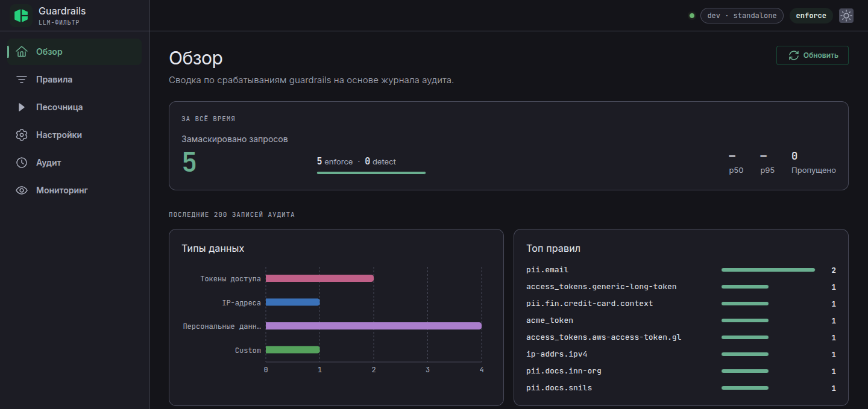The image size is (868, 409).
Task: Click the pink Токены доступа bar
Action: (x=319, y=278)
